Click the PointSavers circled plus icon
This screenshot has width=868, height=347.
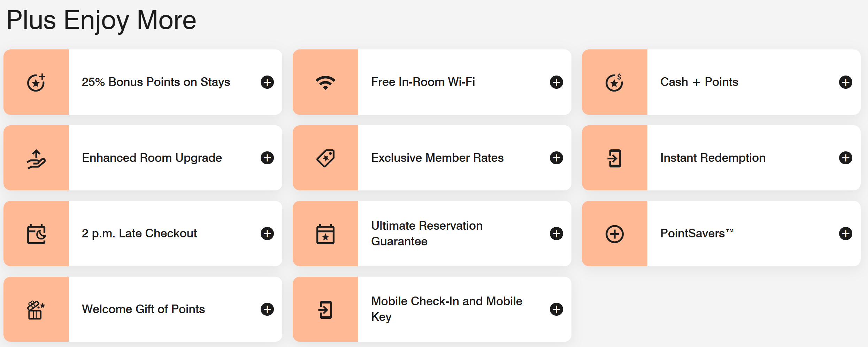(x=614, y=234)
